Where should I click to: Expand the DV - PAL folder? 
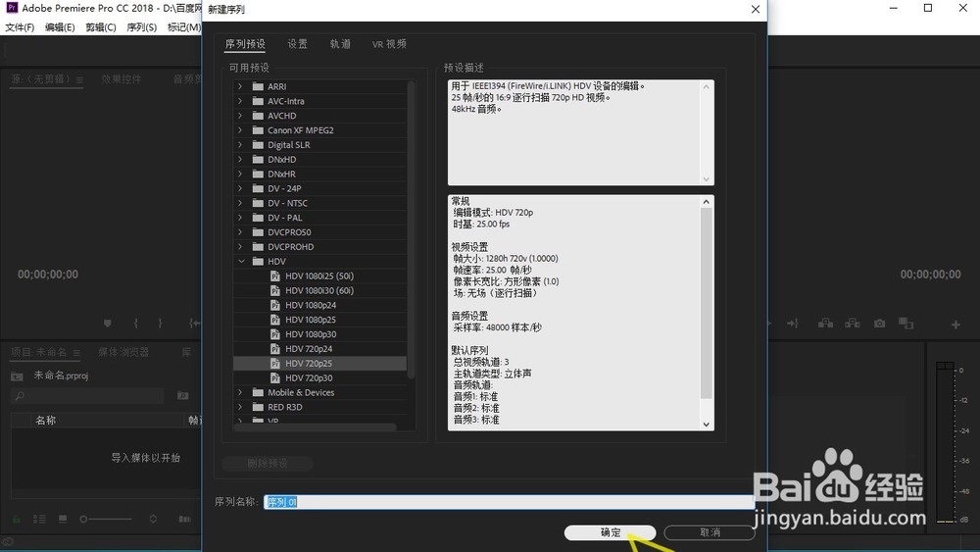241,218
